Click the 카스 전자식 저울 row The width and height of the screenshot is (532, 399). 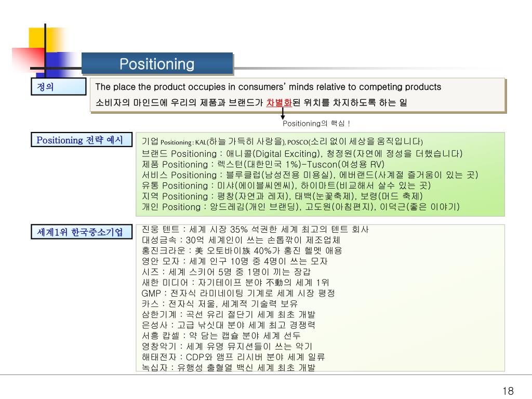[x=220, y=303]
